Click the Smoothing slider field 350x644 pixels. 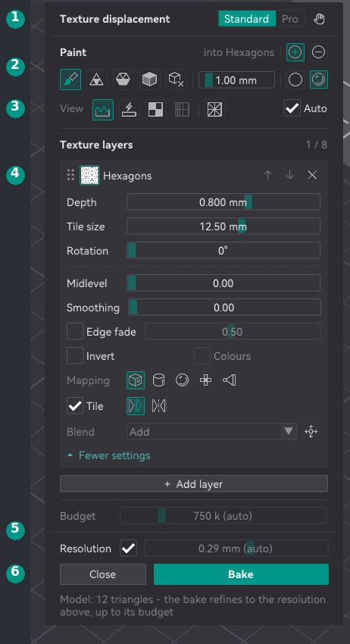pos(224,307)
